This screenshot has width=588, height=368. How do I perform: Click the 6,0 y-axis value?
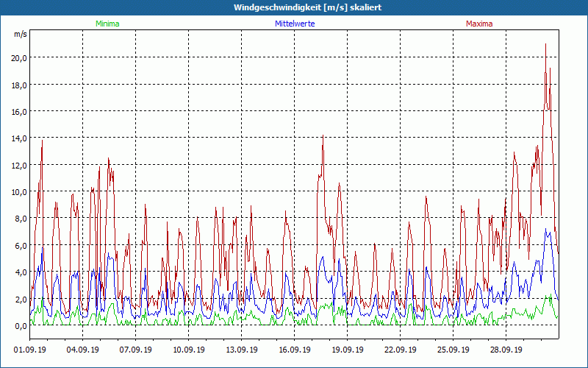tap(21, 246)
